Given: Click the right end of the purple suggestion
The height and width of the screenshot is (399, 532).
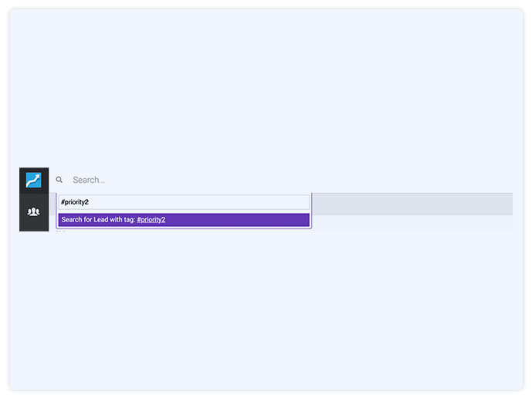Looking at the screenshot, I should pos(299,220).
